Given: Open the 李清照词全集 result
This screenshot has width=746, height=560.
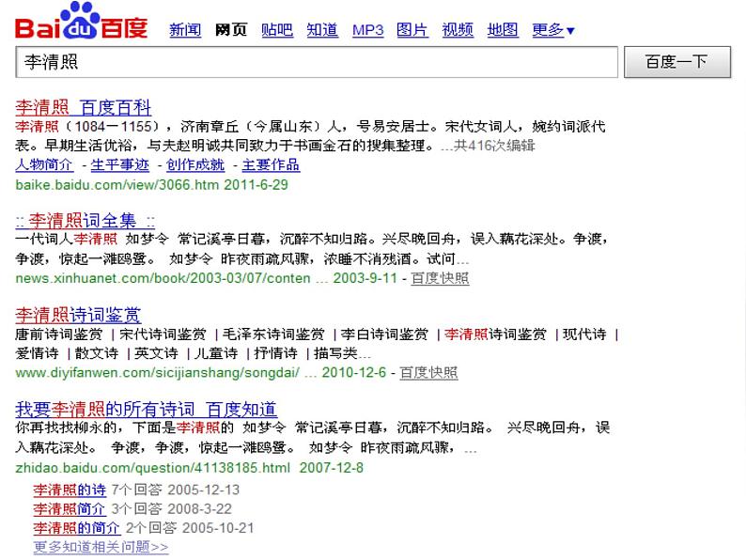Looking at the screenshot, I should click(85, 221).
